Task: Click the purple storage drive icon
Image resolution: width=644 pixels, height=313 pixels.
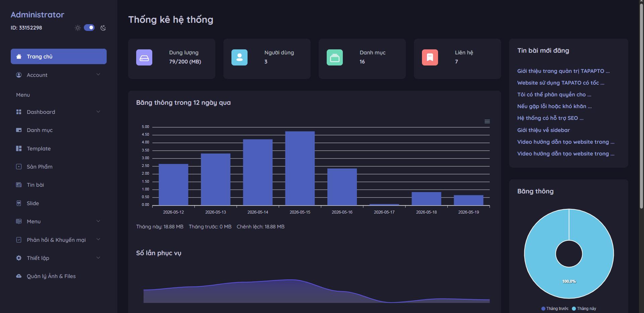Action: point(144,57)
